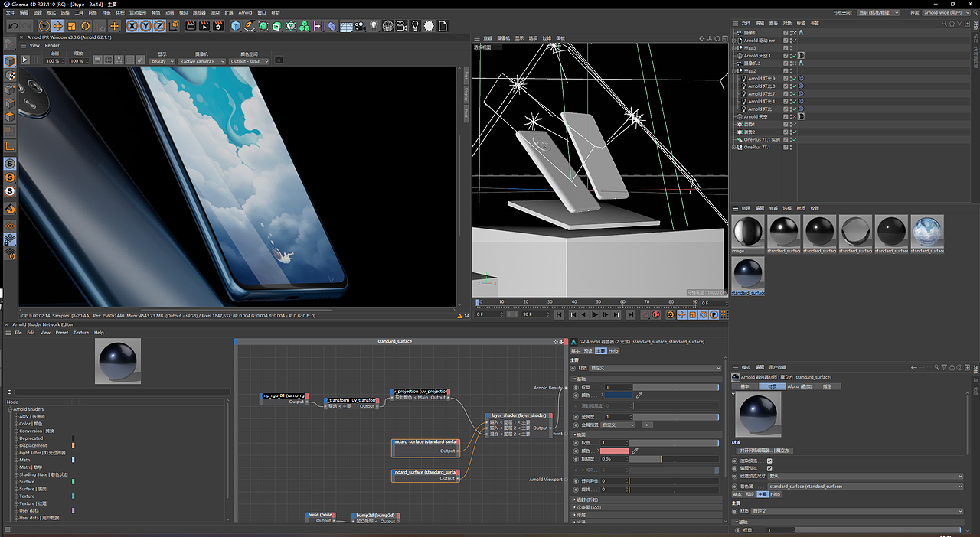
Task: Click the Help tab in GV Arnold shader panel
Action: coord(613,351)
